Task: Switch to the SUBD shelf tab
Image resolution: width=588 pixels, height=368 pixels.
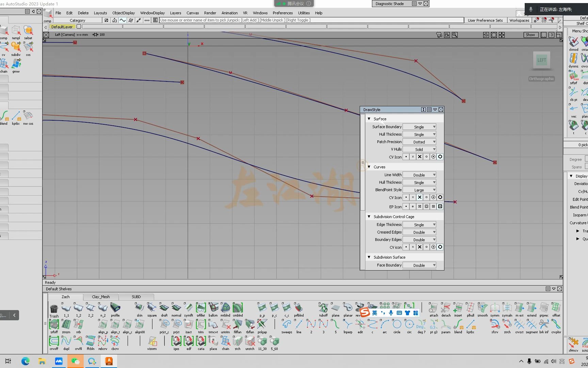Action: (x=136, y=297)
